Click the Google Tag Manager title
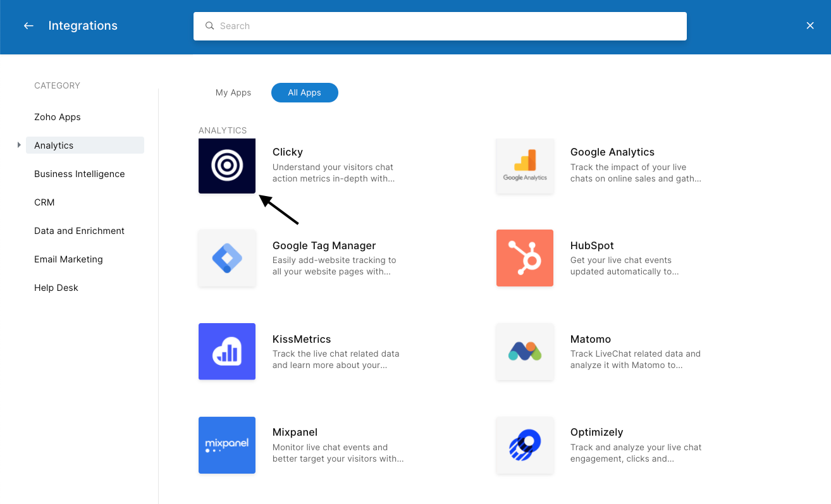Viewport: 831px width, 504px height. [x=324, y=245]
